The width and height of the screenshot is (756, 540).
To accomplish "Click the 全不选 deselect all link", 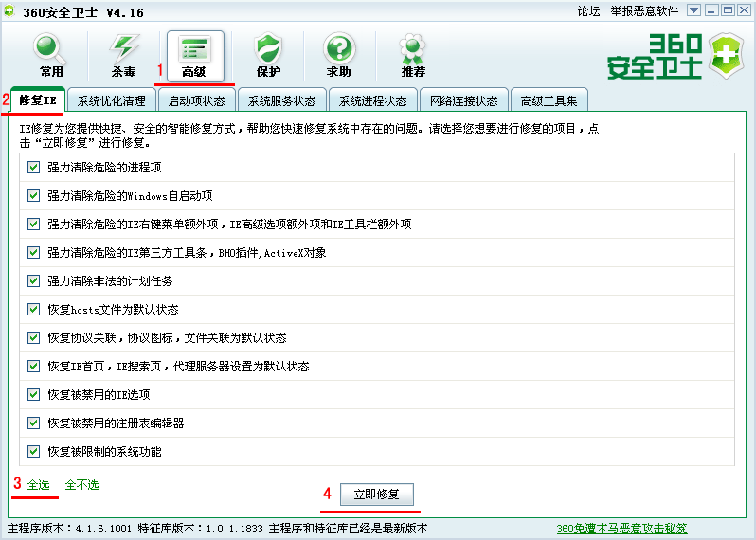I will pyautogui.click(x=81, y=485).
